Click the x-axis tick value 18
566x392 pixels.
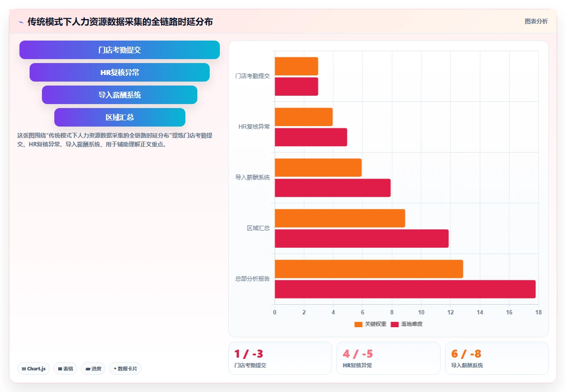pyautogui.click(x=538, y=312)
